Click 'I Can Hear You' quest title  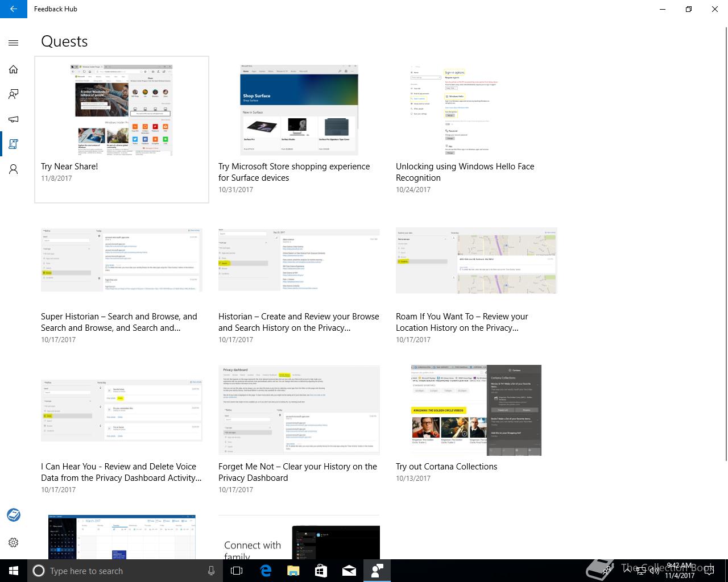pyautogui.click(x=121, y=472)
